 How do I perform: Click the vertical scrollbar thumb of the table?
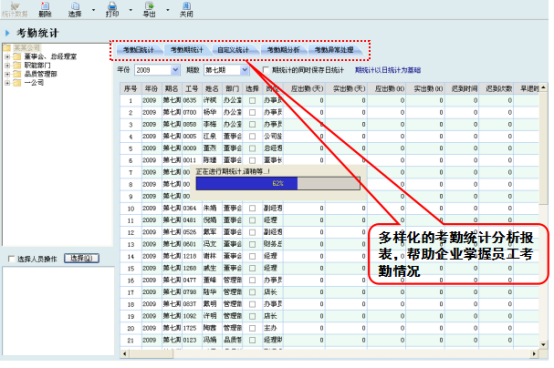pos(543,148)
